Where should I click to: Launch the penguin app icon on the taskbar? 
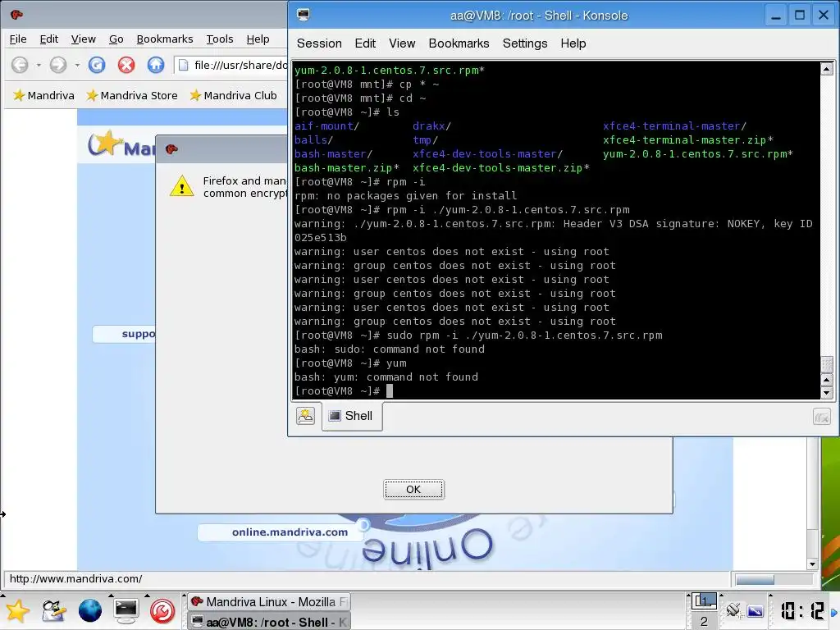[53, 611]
